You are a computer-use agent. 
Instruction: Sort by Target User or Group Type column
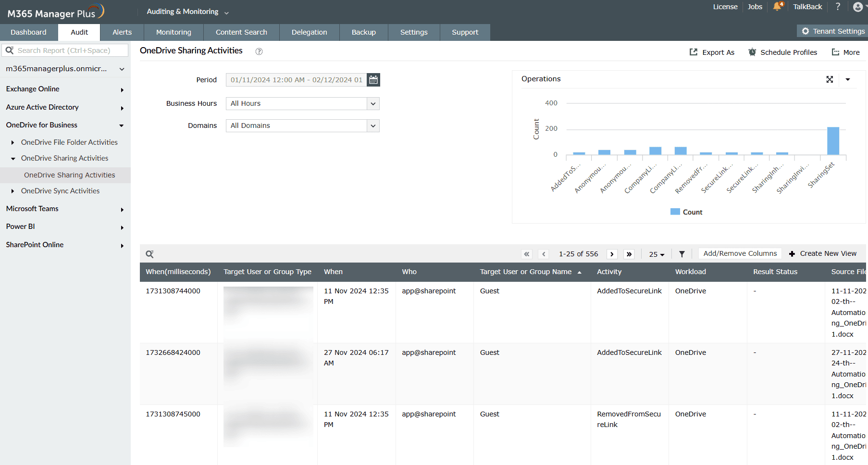[268, 272]
